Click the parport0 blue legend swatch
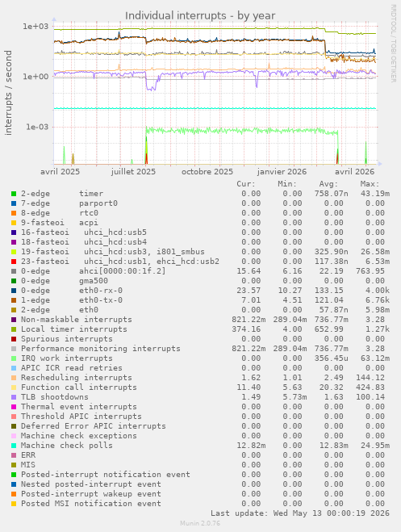401x532 pixels. [14, 203]
